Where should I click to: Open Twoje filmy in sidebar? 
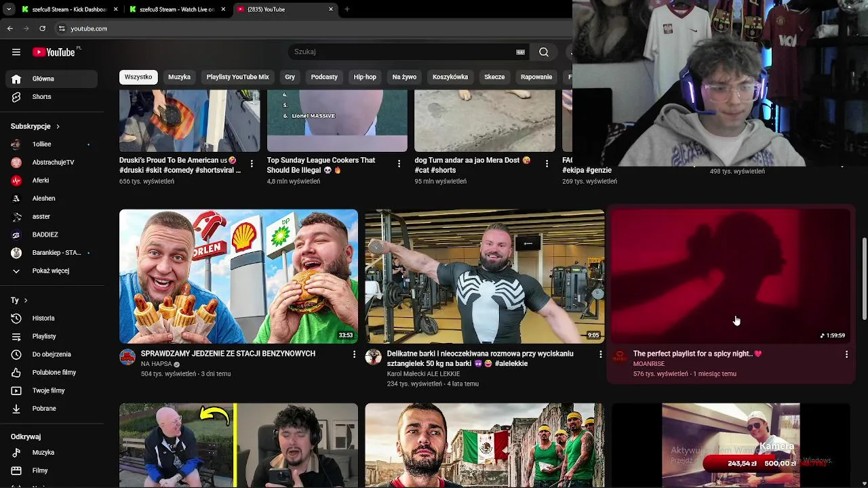[52, 390]
